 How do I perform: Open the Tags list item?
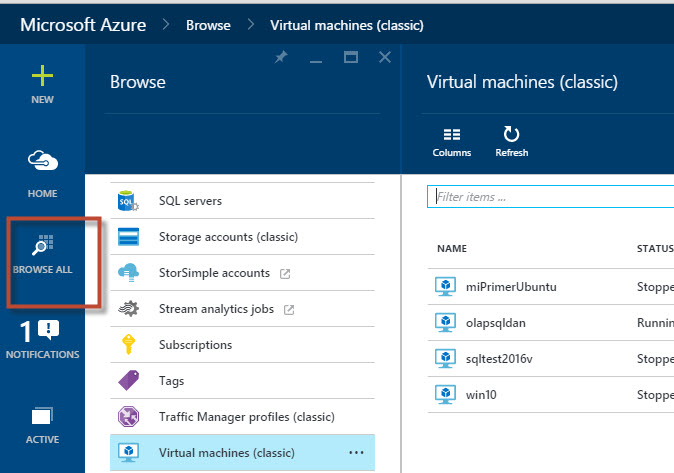pyautogui.click(x=171, y=381)
